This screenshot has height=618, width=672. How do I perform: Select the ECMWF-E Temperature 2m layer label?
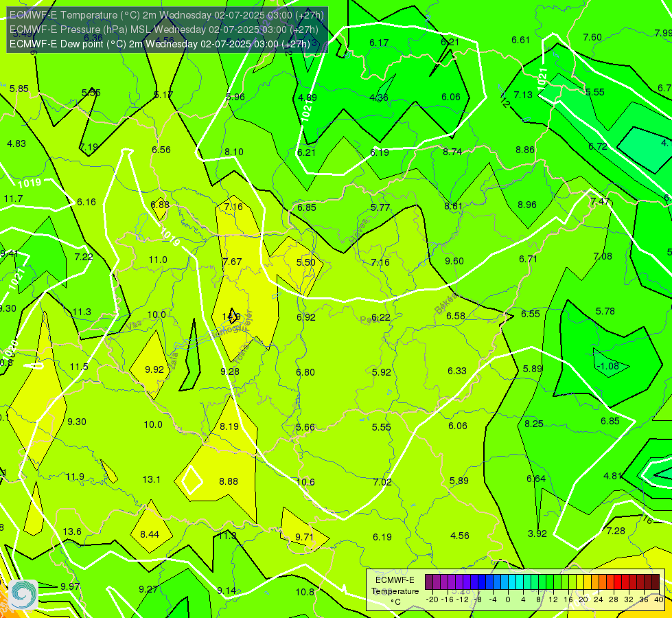[x=166, y=15]
